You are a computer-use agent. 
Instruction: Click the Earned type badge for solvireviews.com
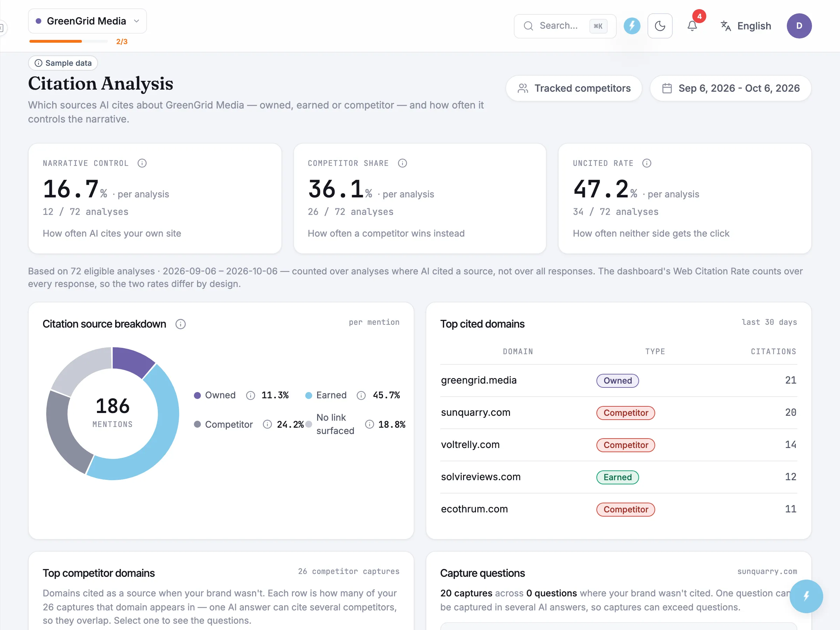tap(617, 477)
